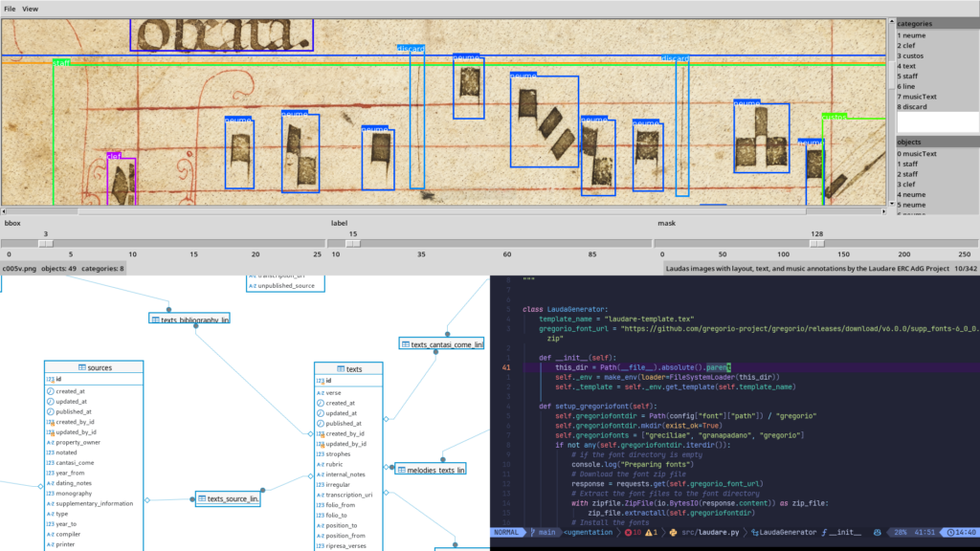The image size is (980, 551).
Task: Open the View menu
Action: coord(30,9)
